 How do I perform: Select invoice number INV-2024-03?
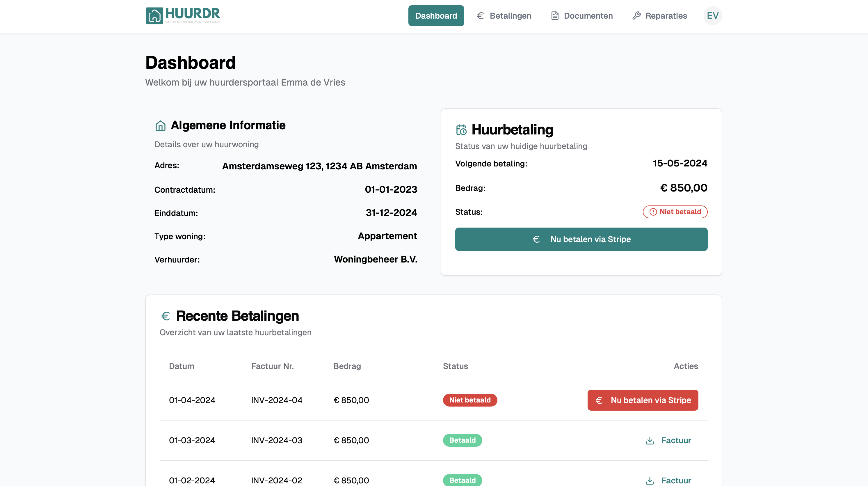[277, 440]
